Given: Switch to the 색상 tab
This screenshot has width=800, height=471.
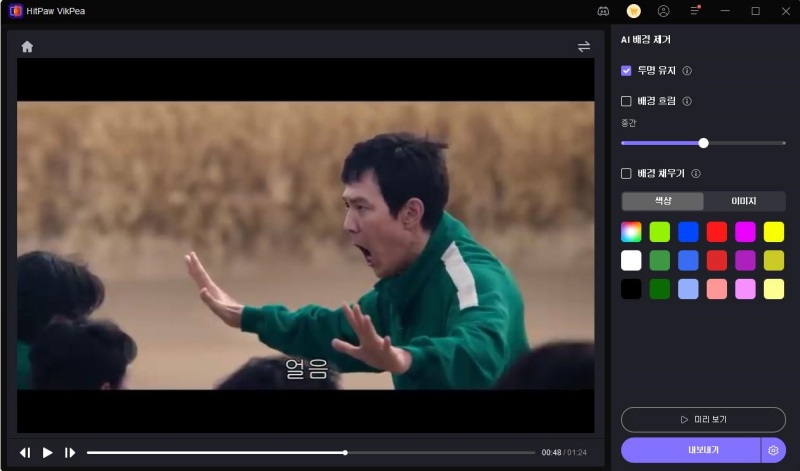Looking at the screenshot, I should click(663, 201).
